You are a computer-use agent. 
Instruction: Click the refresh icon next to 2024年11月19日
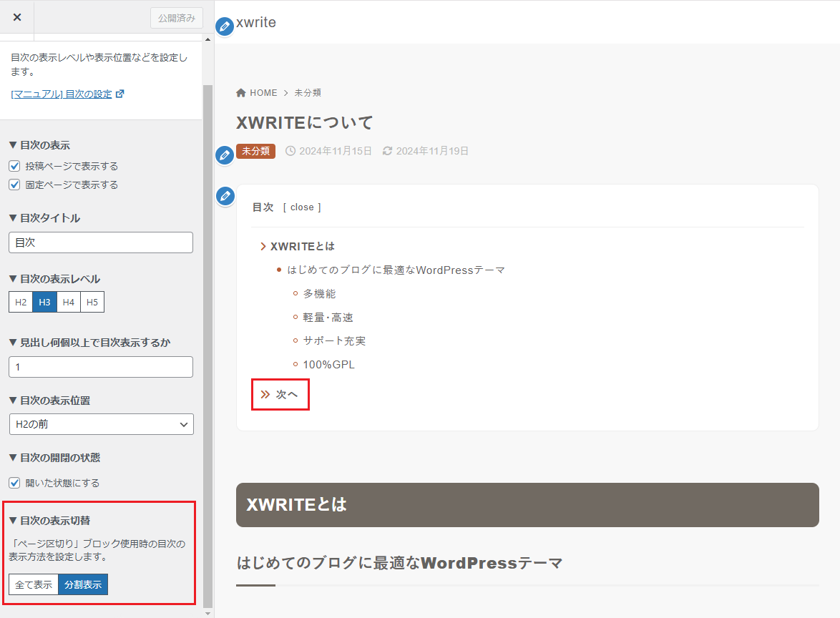pos(387,151)
